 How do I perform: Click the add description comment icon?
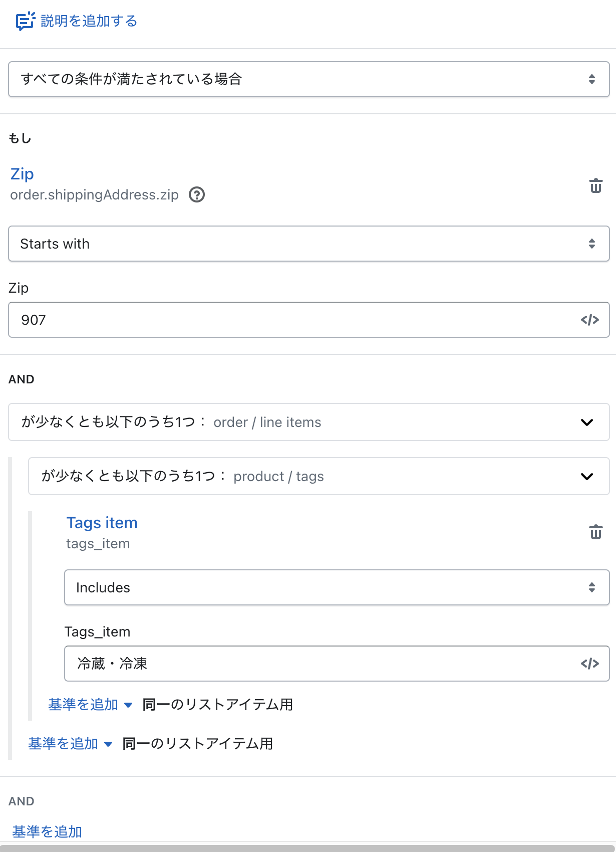pos(25,21)
